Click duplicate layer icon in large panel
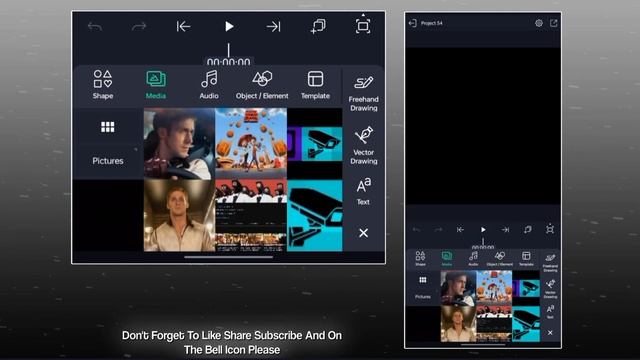This screenshot has height=360, width=640. (x=318, y=26)
